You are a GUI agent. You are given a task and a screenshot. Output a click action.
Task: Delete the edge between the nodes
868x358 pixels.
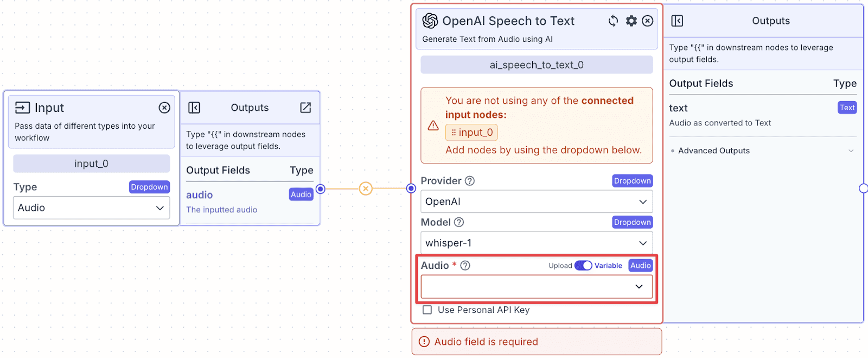pos(366,189)
